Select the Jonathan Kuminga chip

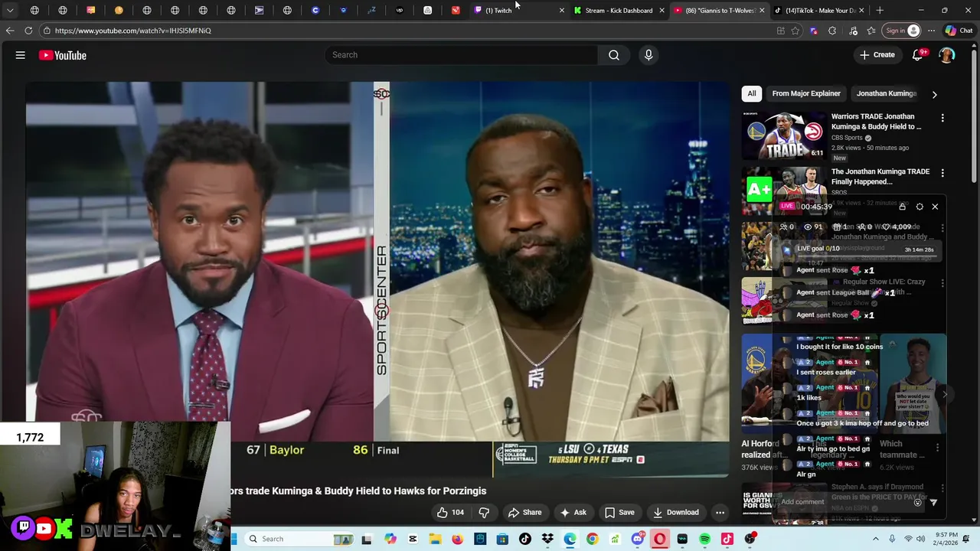click(x=887, y=93)
